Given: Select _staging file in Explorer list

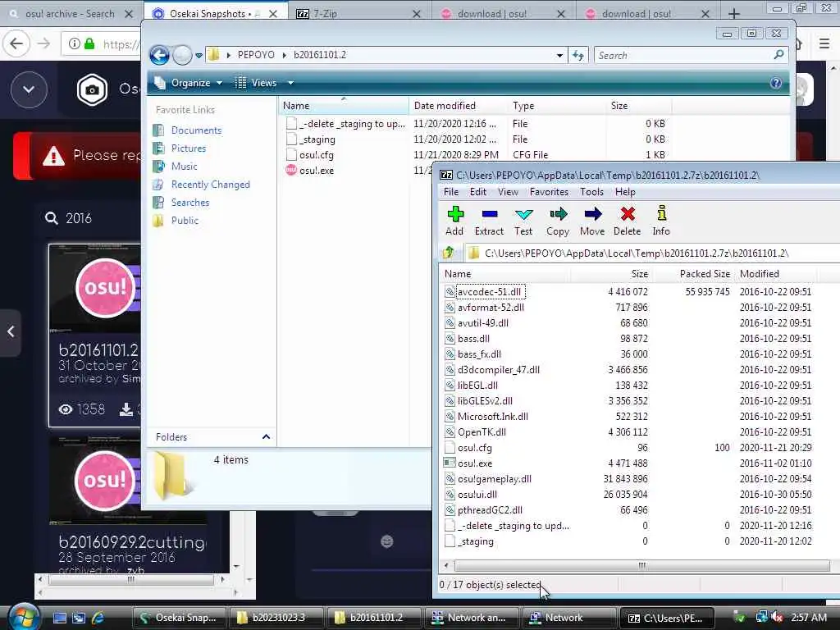Looking at the screenshot, I should 317,139.
